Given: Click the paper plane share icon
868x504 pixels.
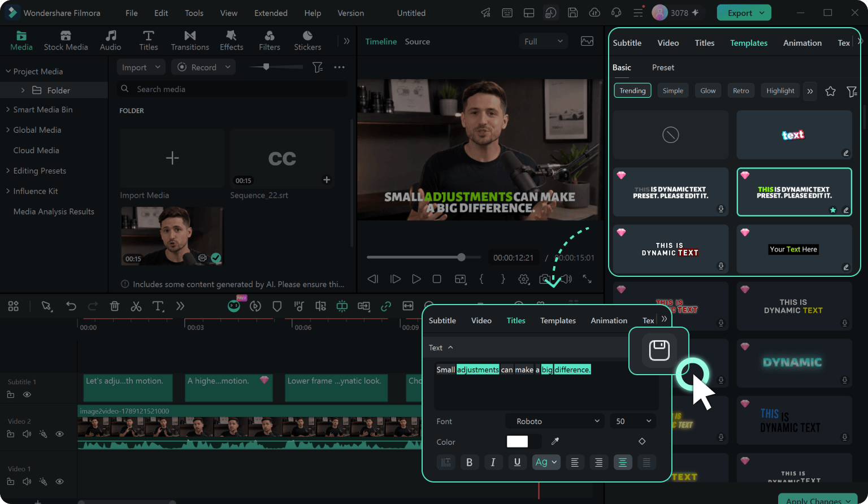Looking at the screenshot, I should pos(485,12).
